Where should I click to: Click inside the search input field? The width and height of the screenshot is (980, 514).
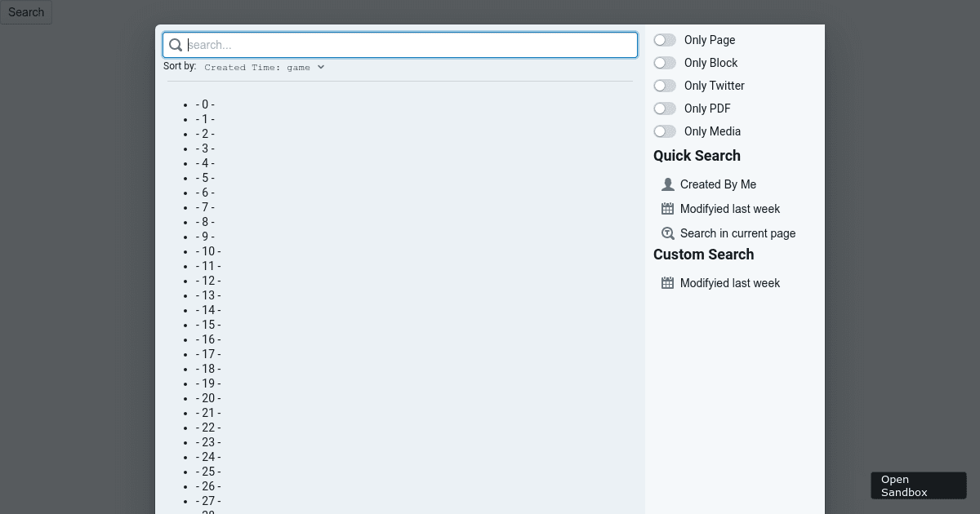400,45
